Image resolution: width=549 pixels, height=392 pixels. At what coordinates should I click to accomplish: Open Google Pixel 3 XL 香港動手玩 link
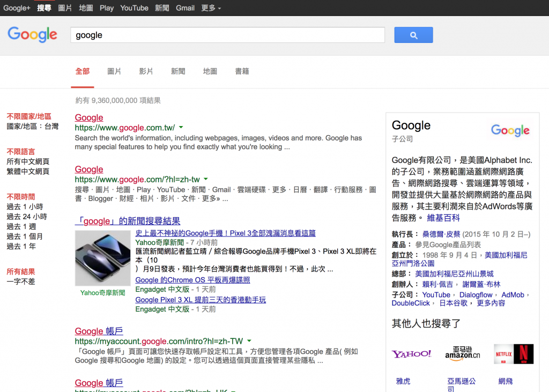pos(201,300)
